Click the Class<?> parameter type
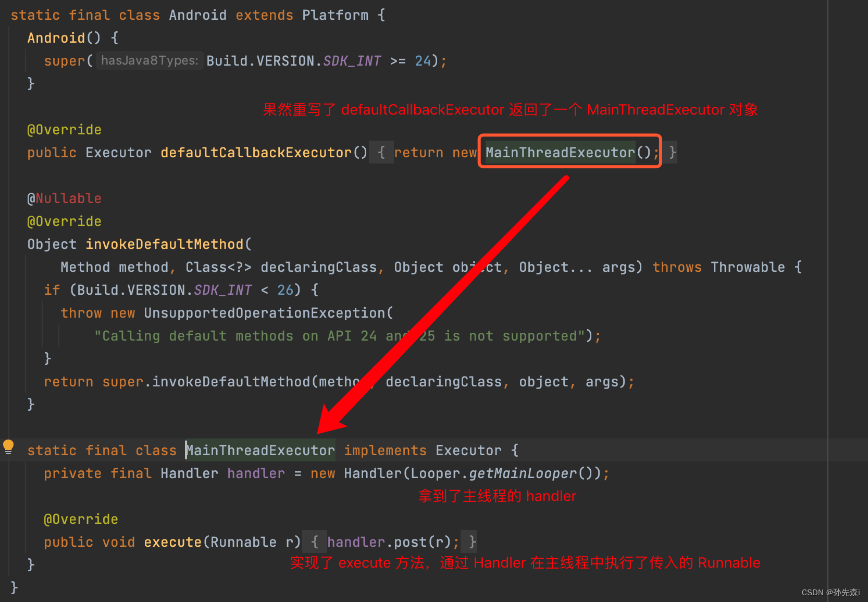868x602 pixels. point(219,267)
